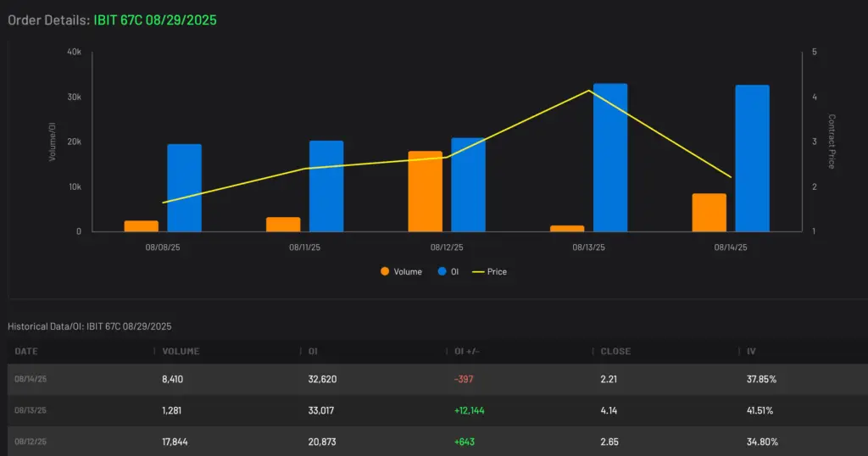Click the 08/08/25 x-axis label
Screen dimensions: 868x456
[x=163, y=247]
